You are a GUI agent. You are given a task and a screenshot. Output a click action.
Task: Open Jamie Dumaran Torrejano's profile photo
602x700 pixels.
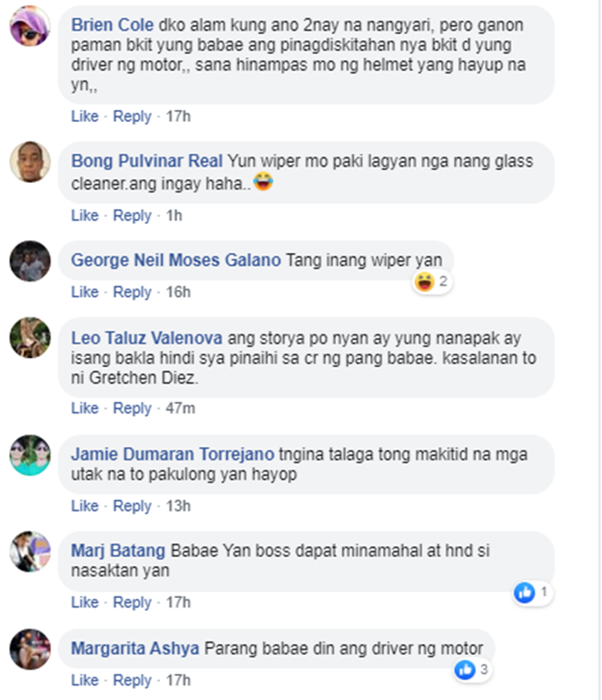coord(30,455)
